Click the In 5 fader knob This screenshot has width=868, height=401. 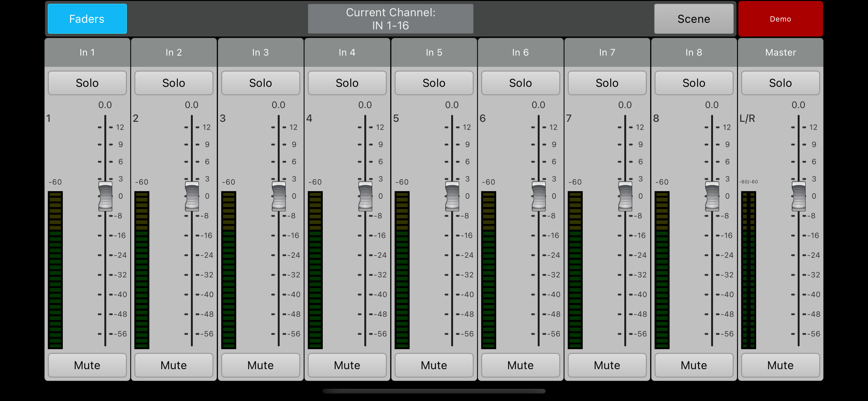452,196
